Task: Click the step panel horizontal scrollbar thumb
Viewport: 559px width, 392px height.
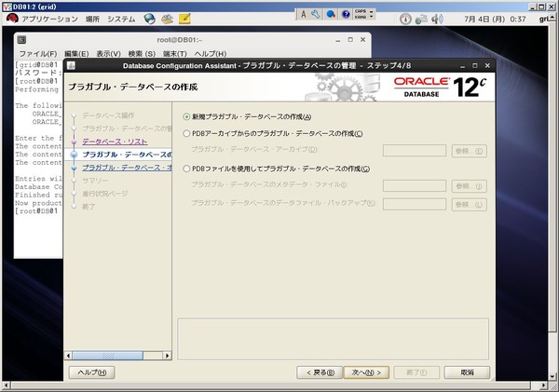Action: tap(108, 356)
